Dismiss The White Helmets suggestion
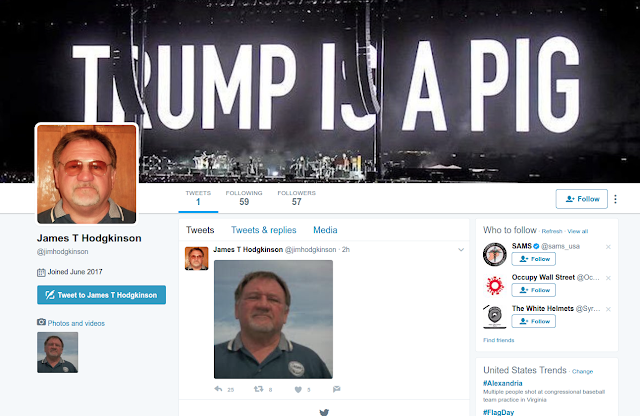 (x=608, y=309)
